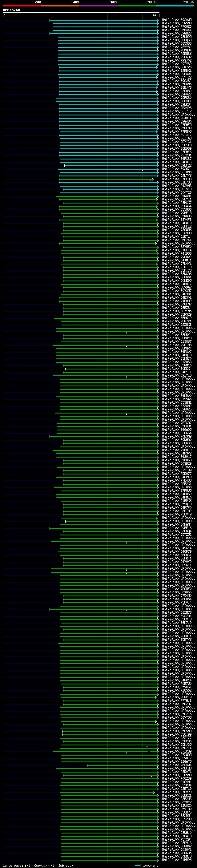Select UniRef100_A7PHF5 hit
Screen dimensions: 197x868
pyautogui.click(x=176, y=125)
